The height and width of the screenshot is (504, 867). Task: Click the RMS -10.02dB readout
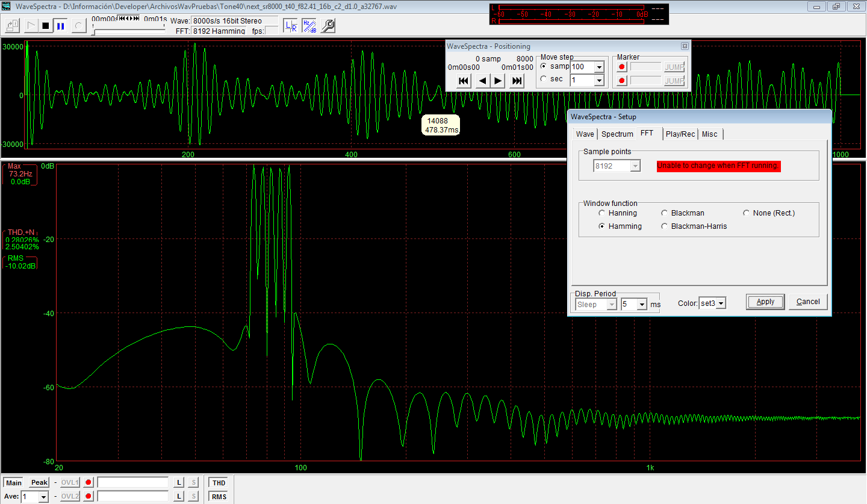pyautogui.click(x=20, y=262)
